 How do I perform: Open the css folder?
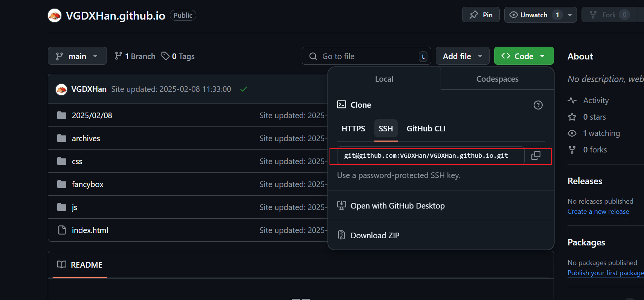click(77, 161)
